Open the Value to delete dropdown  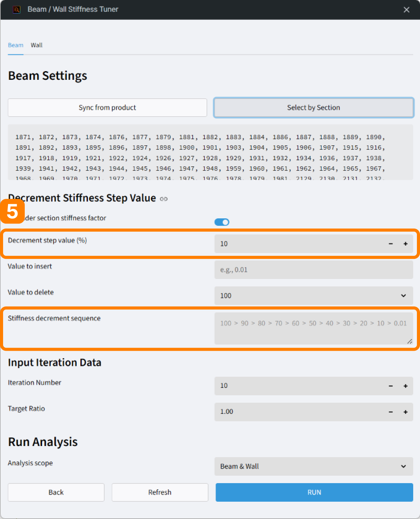pos(314,296)
